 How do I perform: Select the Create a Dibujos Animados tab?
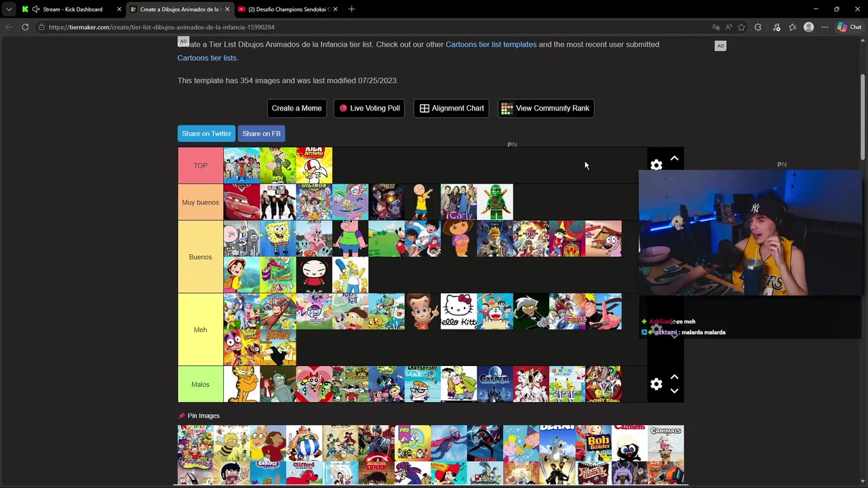pyautogui.click(x=180, y=9)
